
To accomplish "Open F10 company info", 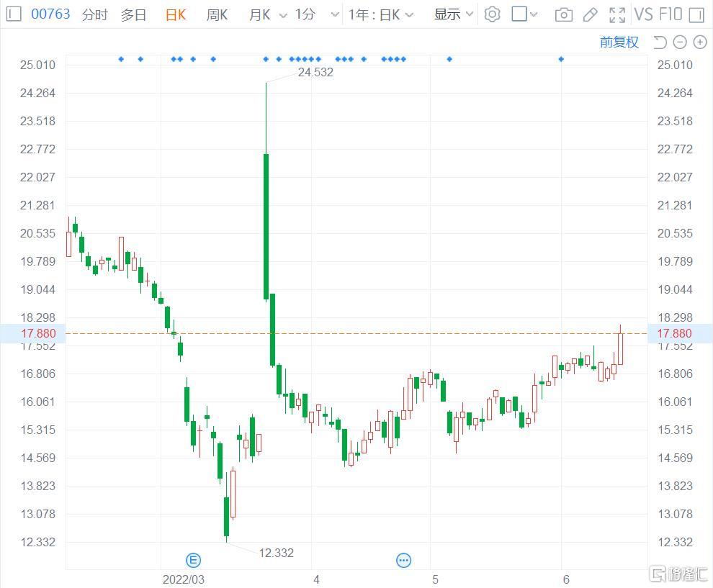I will coord(670,14).
